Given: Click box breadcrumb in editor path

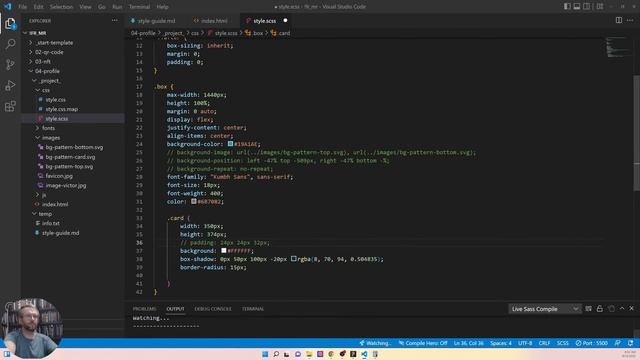Looking at the screenshot, I should coord(254,33).
